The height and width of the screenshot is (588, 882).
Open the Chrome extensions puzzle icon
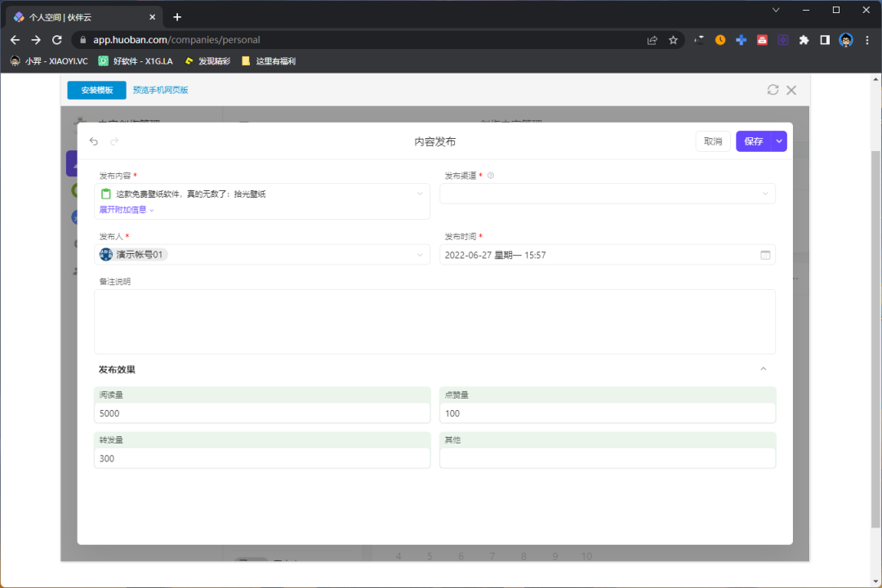(803, 39)
